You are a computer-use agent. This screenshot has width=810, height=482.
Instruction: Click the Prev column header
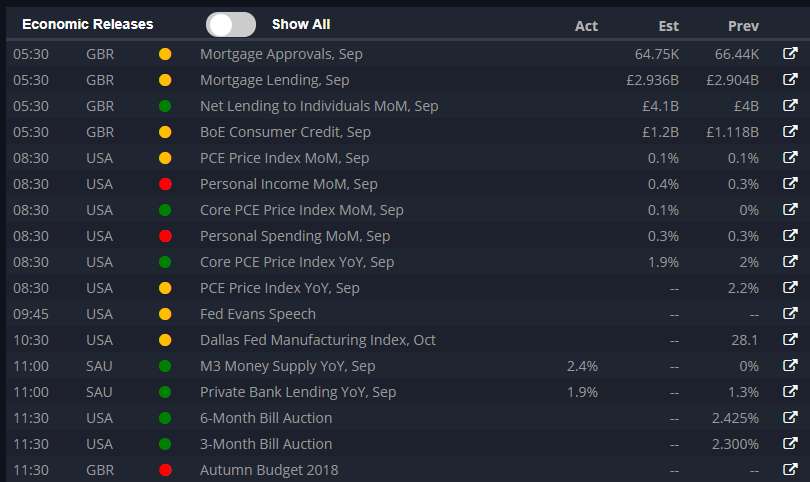pos(743,26)
